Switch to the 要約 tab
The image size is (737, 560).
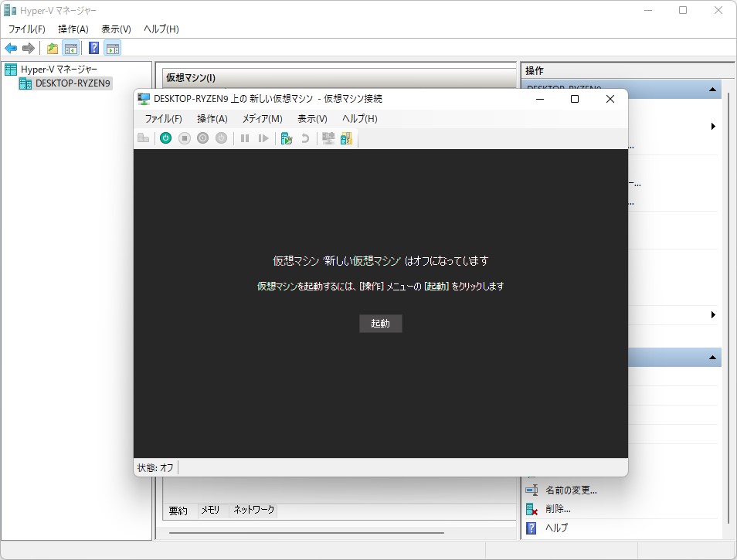(178, 511)
